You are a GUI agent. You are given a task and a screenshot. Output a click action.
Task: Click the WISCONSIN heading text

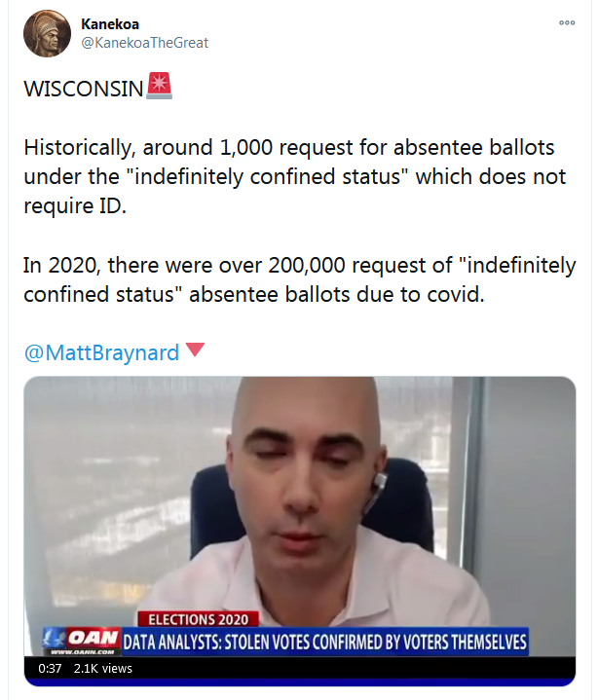(x=84, y=89)
